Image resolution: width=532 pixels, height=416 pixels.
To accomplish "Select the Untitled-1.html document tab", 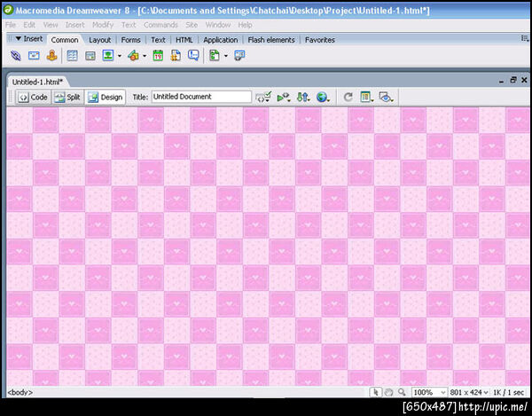I will pos(37,82).
